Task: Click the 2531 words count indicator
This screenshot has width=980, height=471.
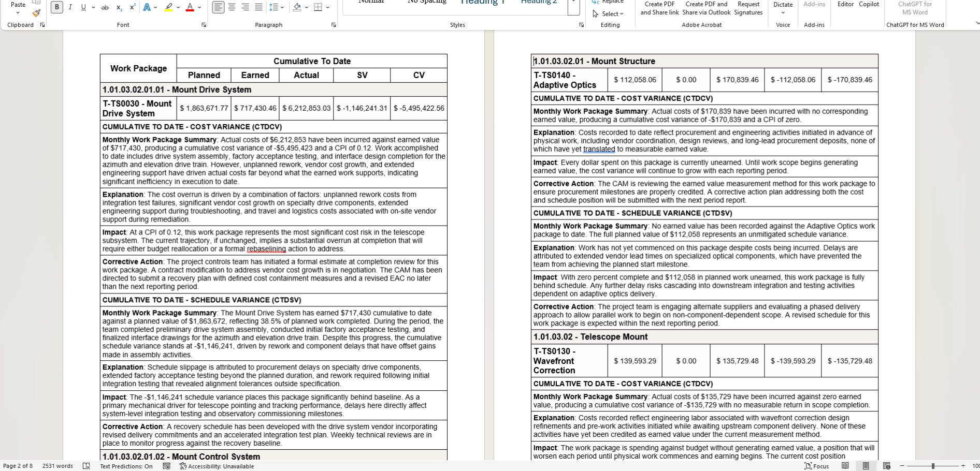Action: tap(57, 466)
